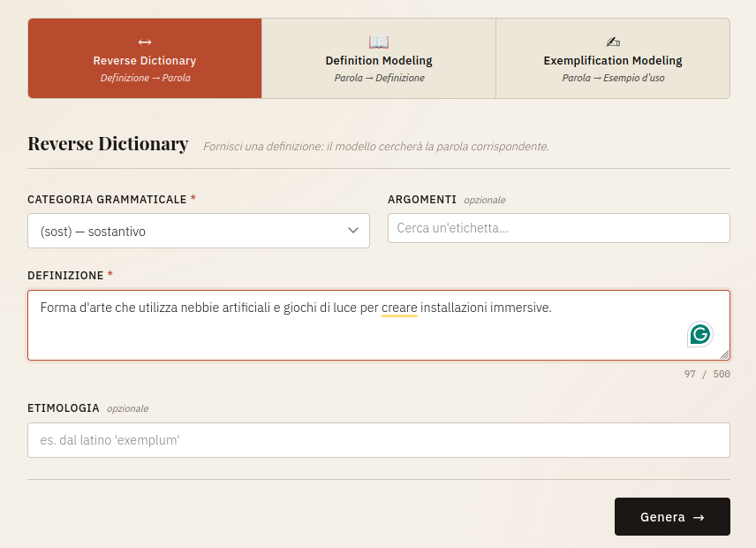Switch to the Definition Modeling tab
Screen dimensions: 756x548
click(x=379, y=58)
